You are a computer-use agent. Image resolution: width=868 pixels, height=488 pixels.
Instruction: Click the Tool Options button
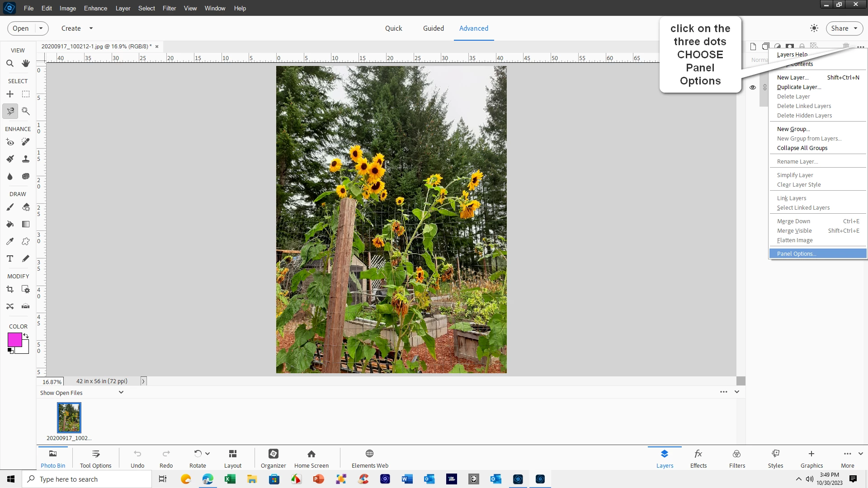(x=95, y=458)
